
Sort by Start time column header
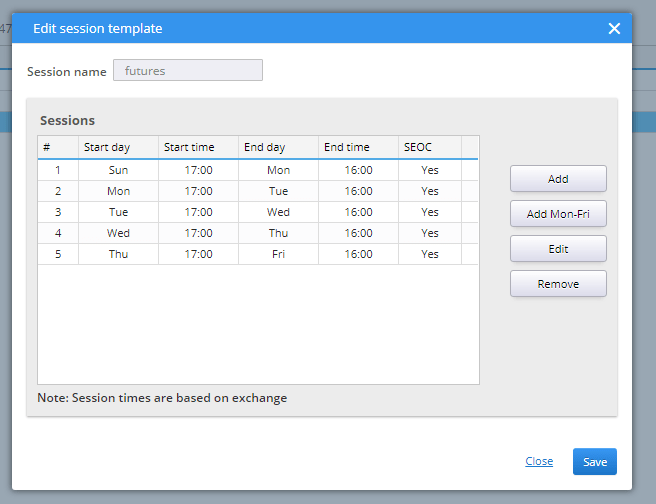click(x=198, y=147)
